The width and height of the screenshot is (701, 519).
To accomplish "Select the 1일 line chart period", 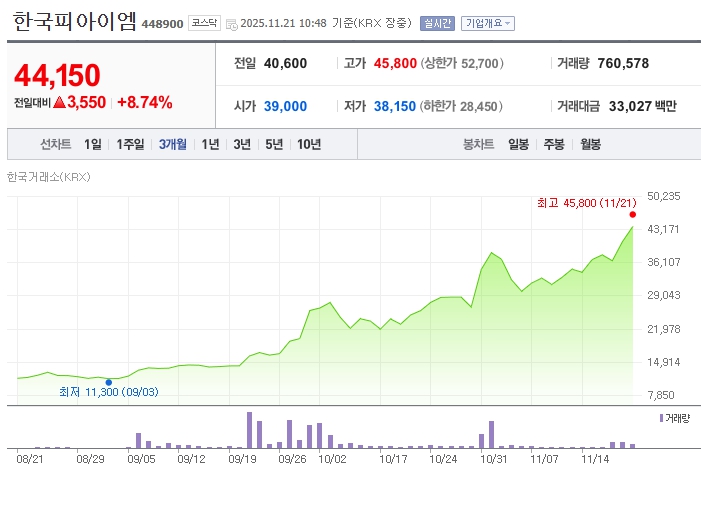I will [93, 144].
